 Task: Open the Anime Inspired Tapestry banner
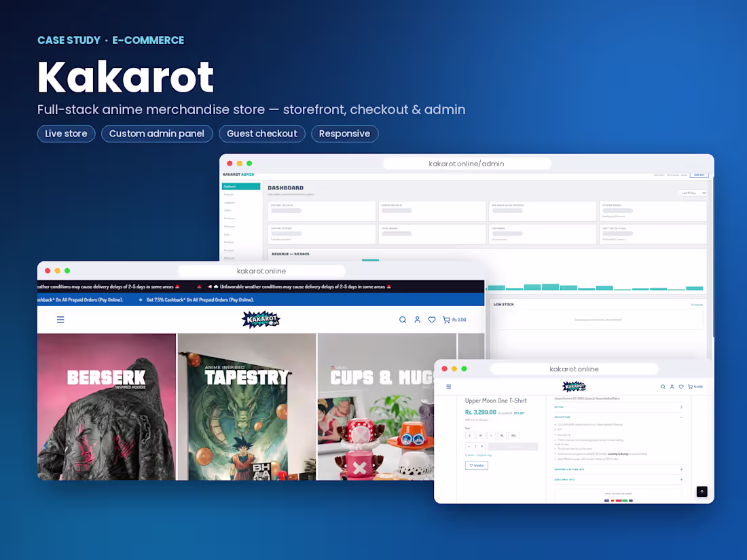(247, 407)
